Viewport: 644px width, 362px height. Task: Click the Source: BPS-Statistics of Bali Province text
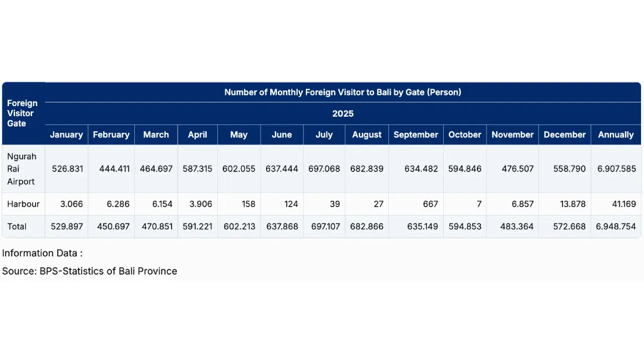[90, 271]
